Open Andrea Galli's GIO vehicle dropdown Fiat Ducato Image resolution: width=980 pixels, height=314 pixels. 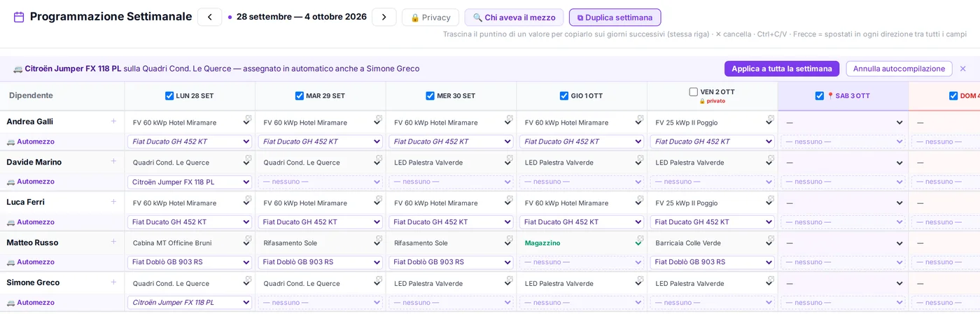pyautogui.click(x=582, y=142)
